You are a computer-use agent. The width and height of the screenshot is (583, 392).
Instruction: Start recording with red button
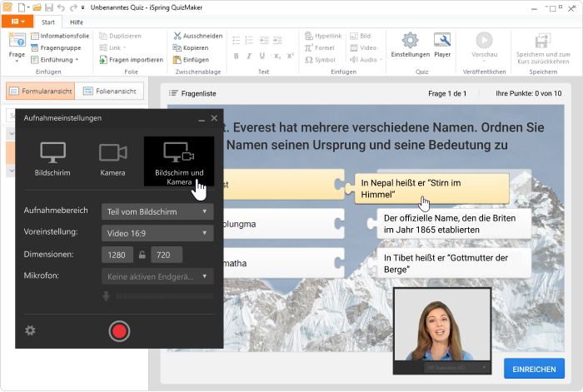tap(119, 331)
